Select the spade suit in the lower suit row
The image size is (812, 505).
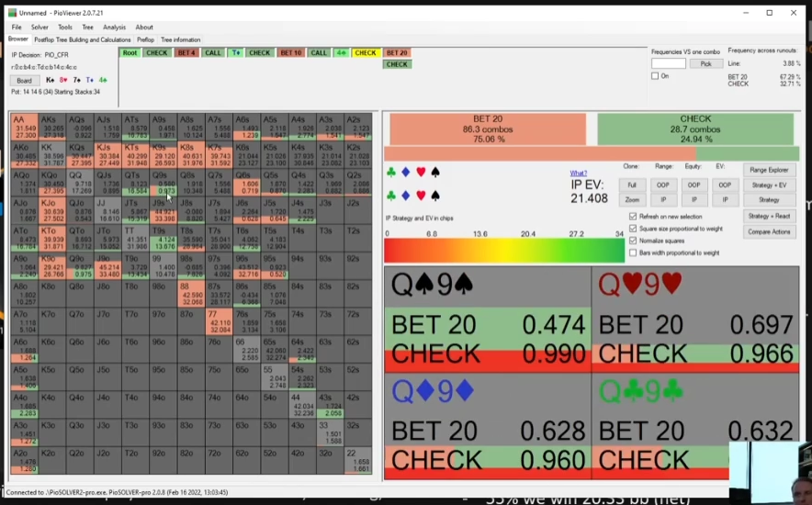pos(435,196)
